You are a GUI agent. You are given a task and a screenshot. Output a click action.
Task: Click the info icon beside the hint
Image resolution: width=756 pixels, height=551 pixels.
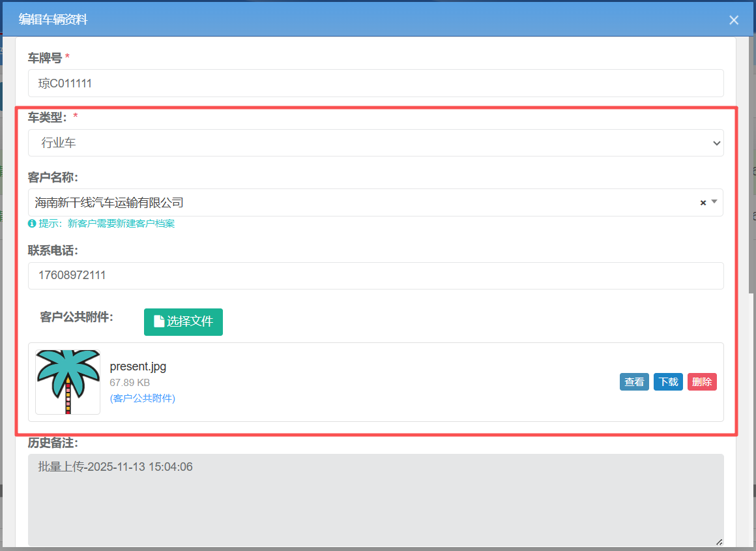[x=32, y=224]
